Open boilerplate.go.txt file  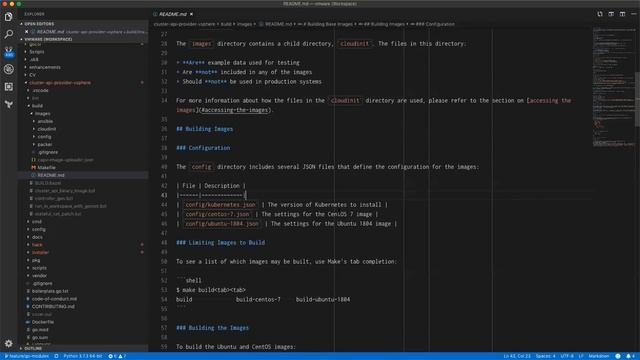[50, 291]
